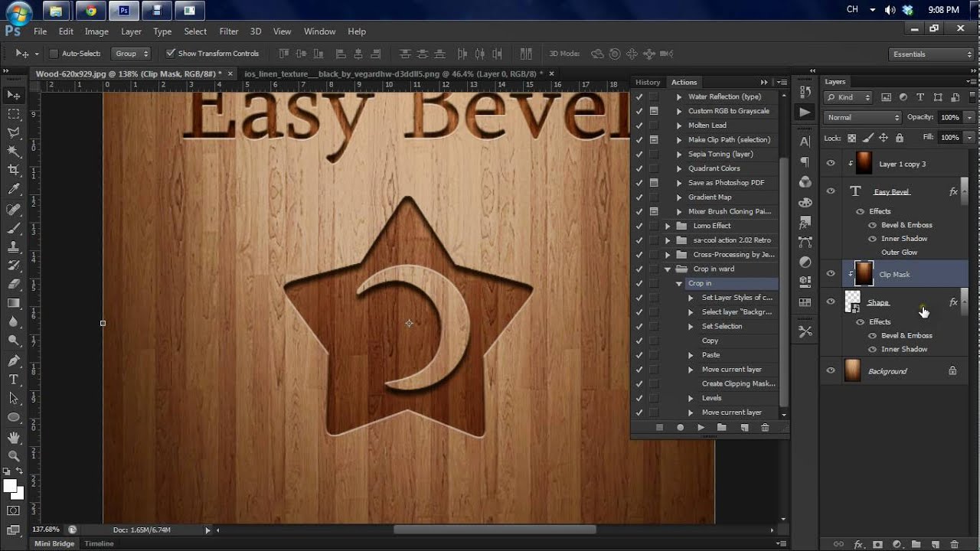980x551 pixels.
Task: Open the Filter menu
Action: pyautogui.click(x=229, y=31)
